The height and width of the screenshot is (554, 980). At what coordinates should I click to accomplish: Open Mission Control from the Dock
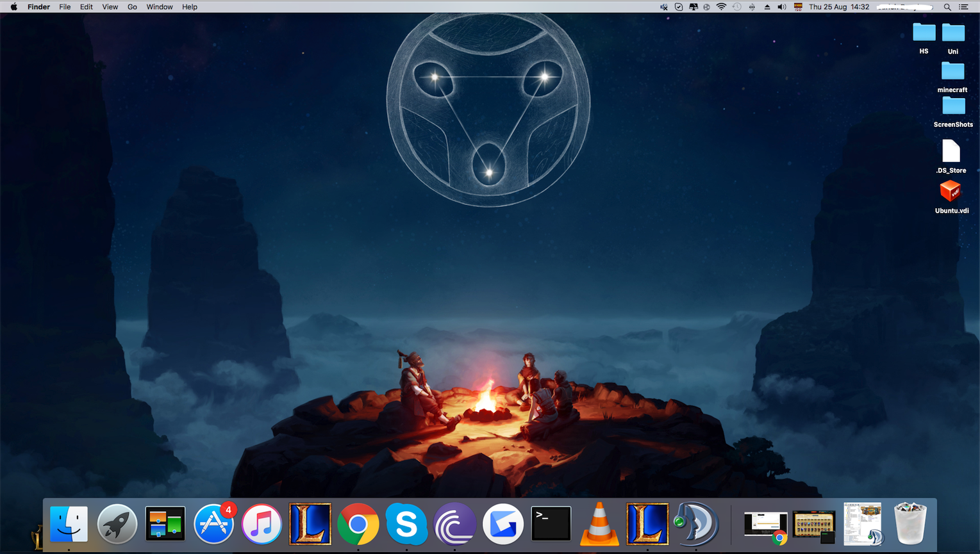point(165,524)
